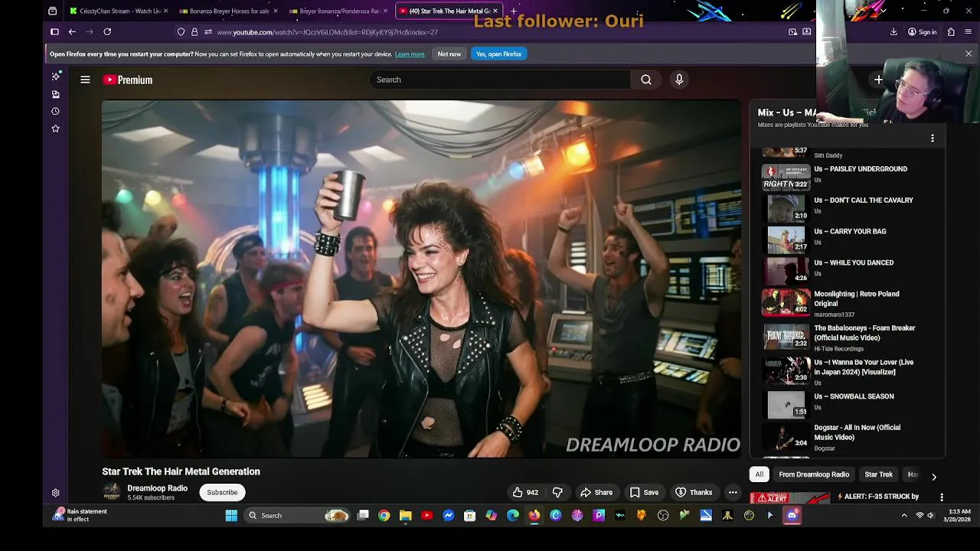Click the Thanks button
Screen dimensions: 980x551
coord(694,492)
